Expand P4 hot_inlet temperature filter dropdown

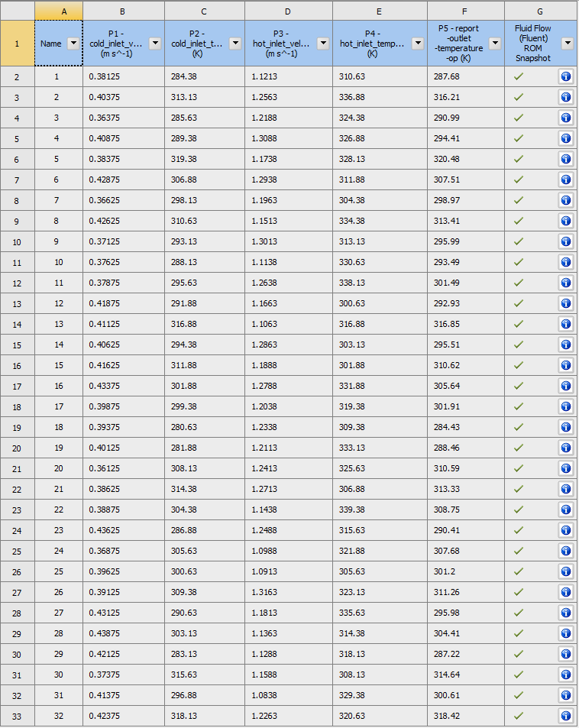[418, 44]
